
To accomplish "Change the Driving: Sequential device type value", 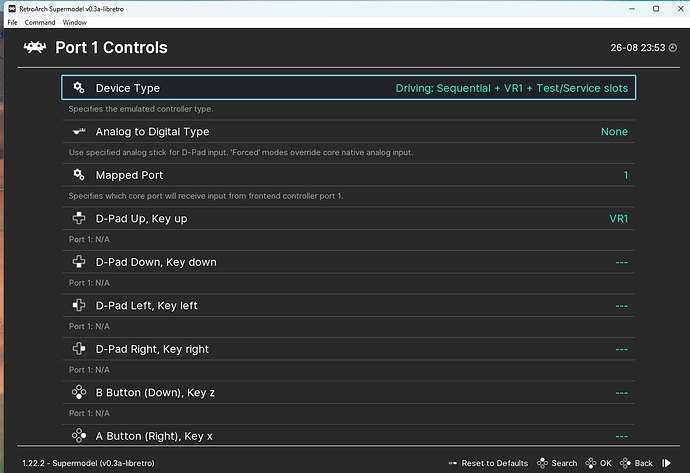I will click(511, 88).
